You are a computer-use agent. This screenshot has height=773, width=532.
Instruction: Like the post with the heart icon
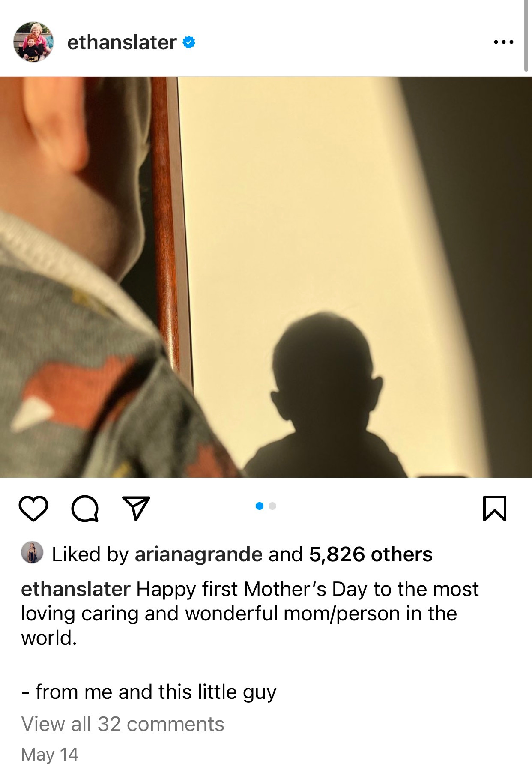[x=33, y=509]
